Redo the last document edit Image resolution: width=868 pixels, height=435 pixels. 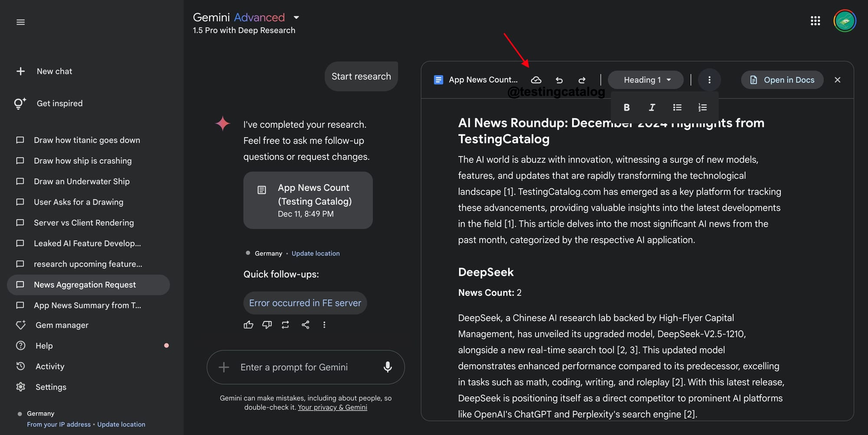(x=582, y=80)
